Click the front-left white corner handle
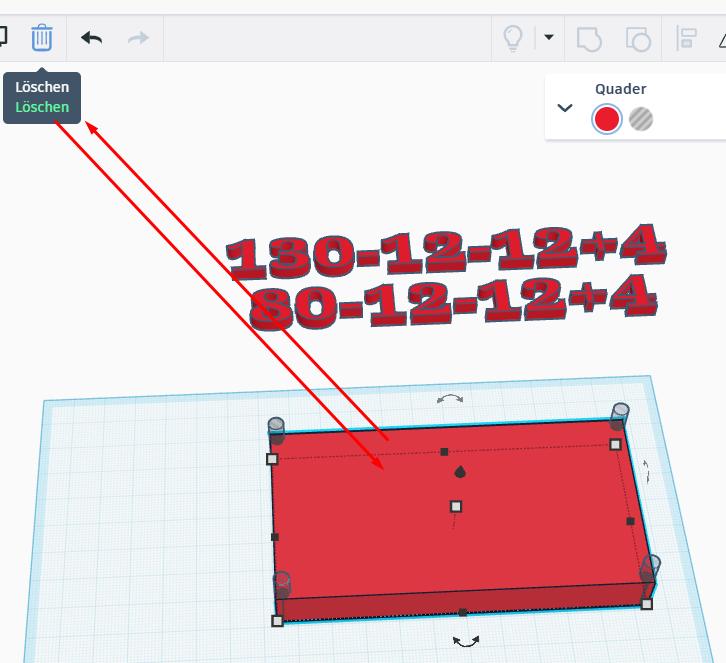 (277, 621)
